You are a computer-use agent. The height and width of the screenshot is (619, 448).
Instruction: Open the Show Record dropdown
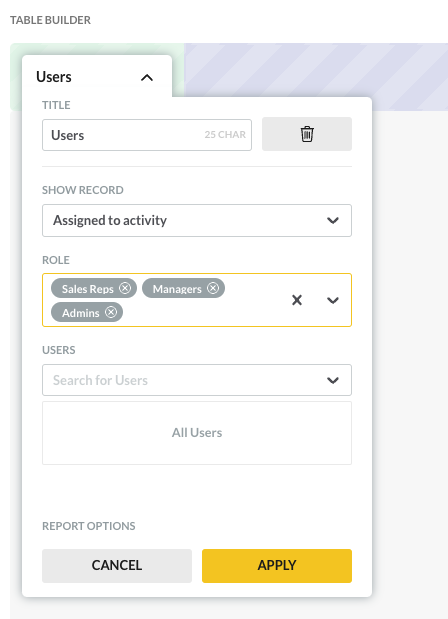point(197,220)
